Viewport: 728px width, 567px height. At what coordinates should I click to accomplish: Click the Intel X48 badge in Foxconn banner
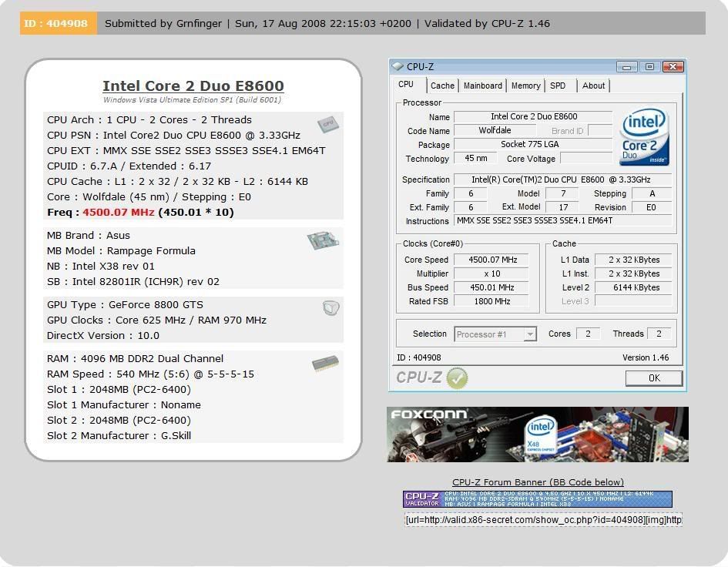coord(541,435)
